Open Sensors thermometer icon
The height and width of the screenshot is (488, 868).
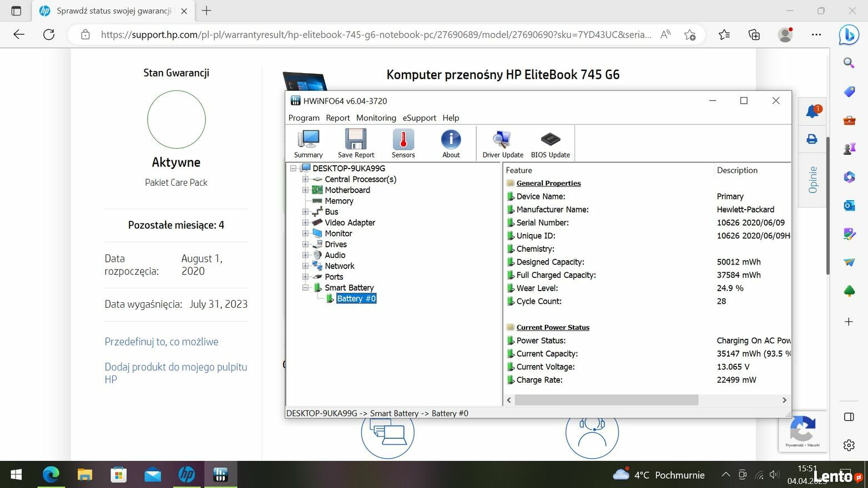click(403, 144)
